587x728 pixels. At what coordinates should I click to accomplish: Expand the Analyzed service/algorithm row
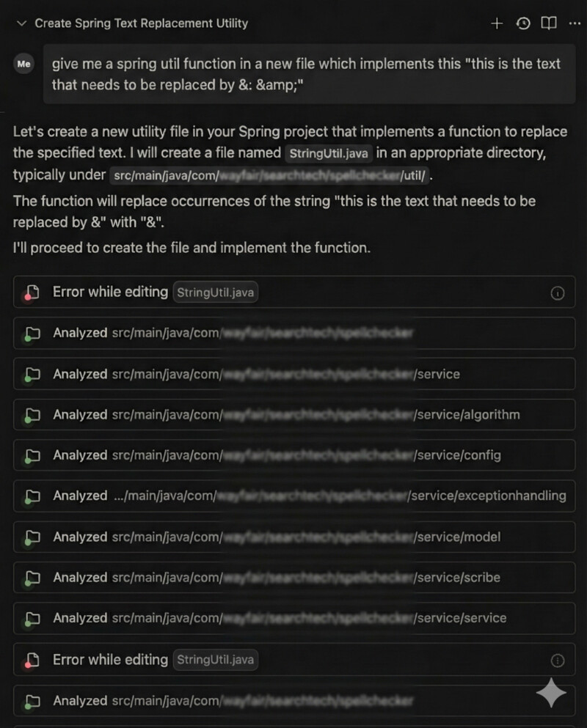(x=293, y=414)
